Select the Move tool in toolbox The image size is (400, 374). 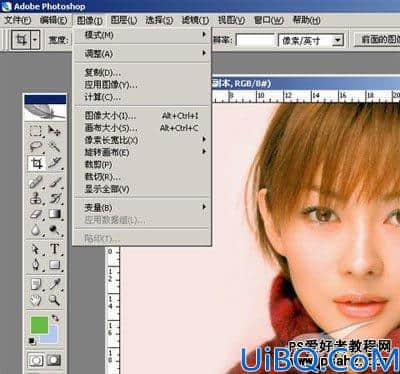tap(54, 131)
